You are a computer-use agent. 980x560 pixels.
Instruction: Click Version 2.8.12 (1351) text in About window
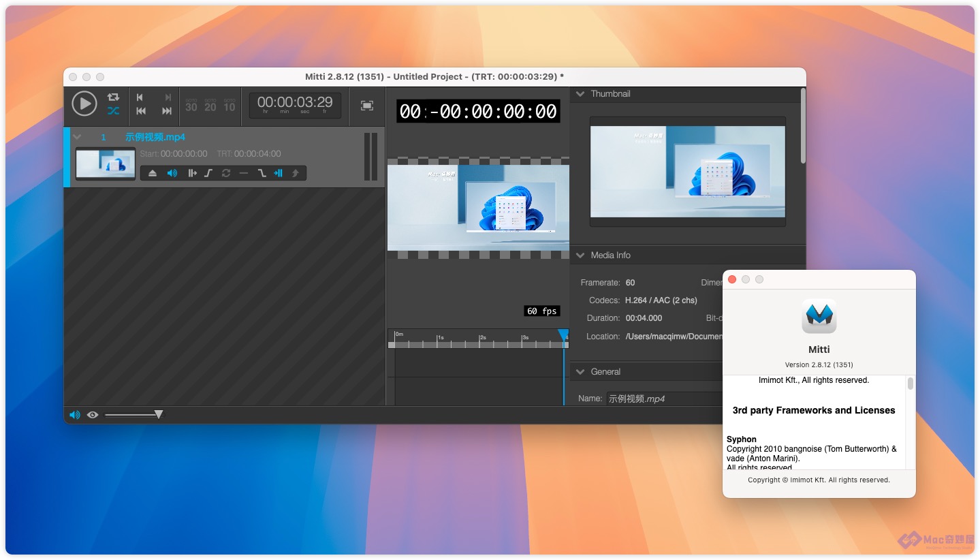pos(819,364)
